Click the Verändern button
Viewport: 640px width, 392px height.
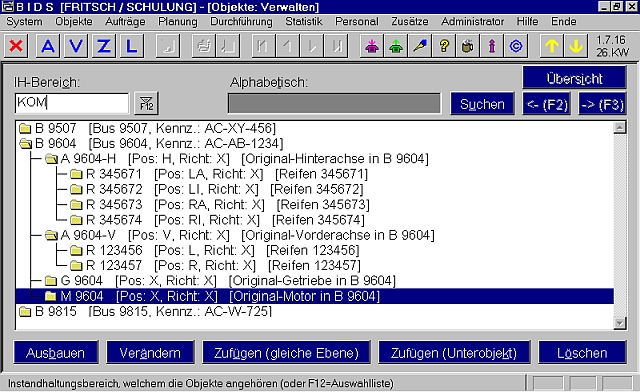[x=150, y=352]
